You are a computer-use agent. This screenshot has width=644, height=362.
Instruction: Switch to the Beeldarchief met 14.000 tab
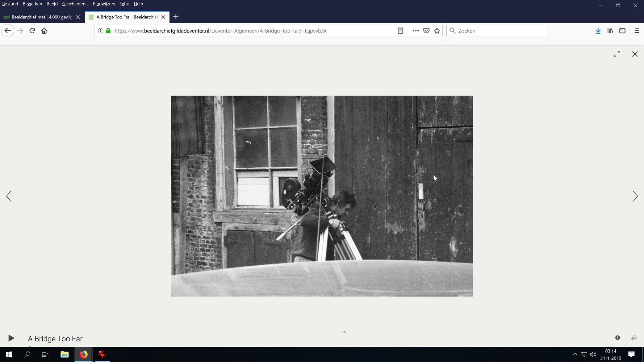point(42,17)
